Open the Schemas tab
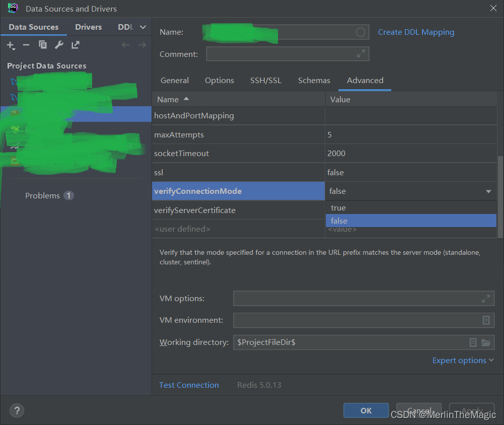This screenshot has height=425, width=504. (x=314, y=80)
